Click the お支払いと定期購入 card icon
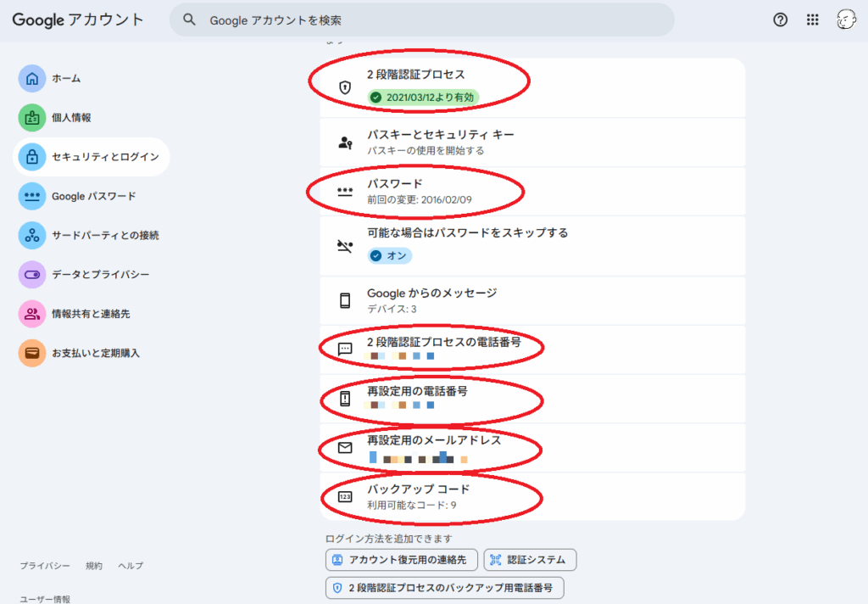The image size is (868, 604). click(32, 353)
